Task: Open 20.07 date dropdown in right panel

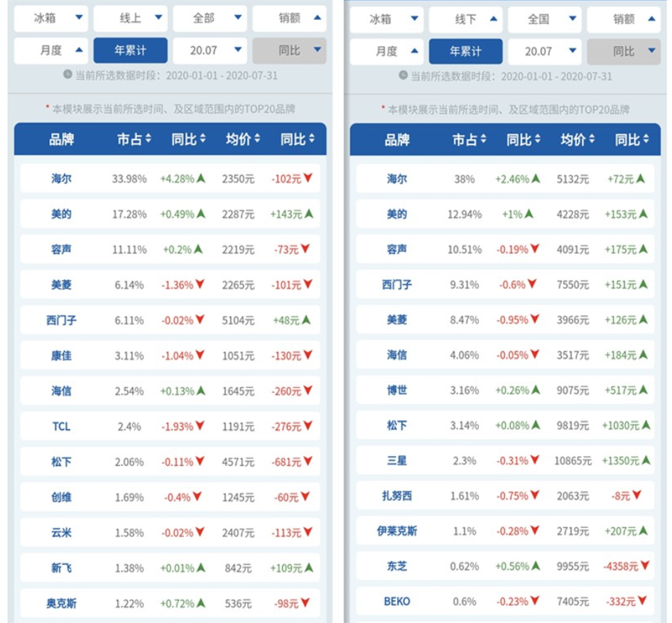Action: coord(545,51)
